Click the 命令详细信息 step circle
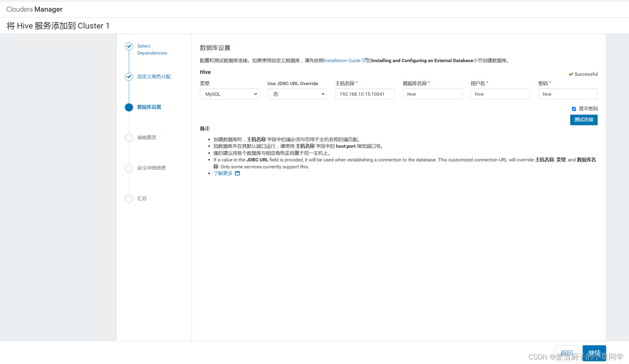 click(x=129, y=168)
